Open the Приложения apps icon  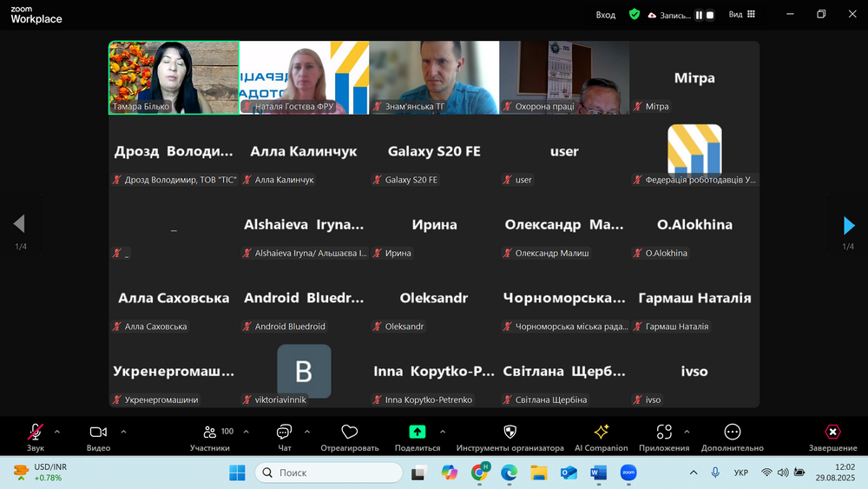[x=664, y=433]
